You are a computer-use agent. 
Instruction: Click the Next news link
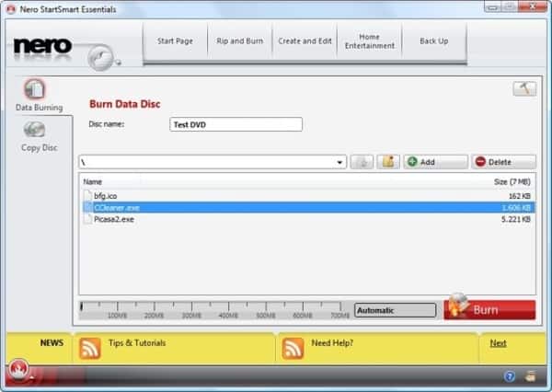tap(498, 343)
